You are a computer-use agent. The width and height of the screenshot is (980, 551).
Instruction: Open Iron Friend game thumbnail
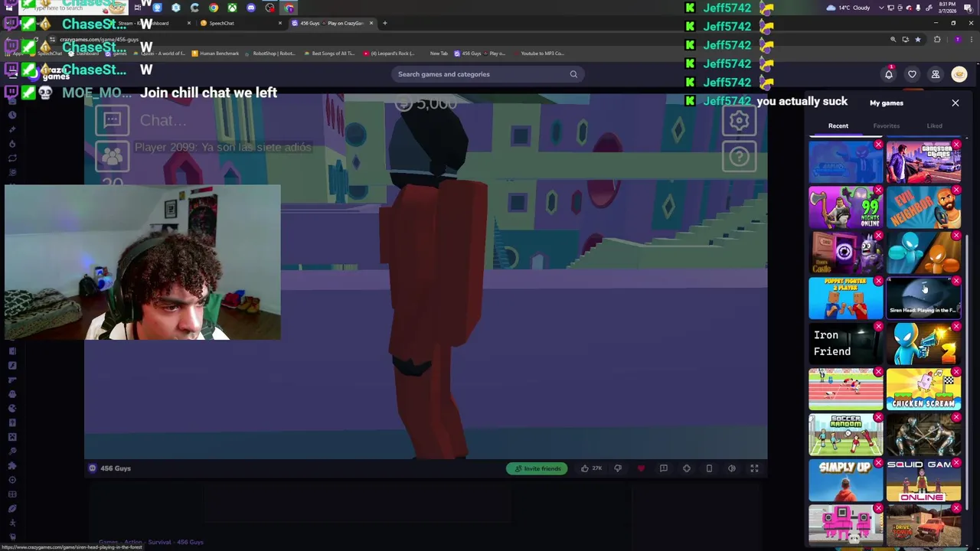(846, 344)
